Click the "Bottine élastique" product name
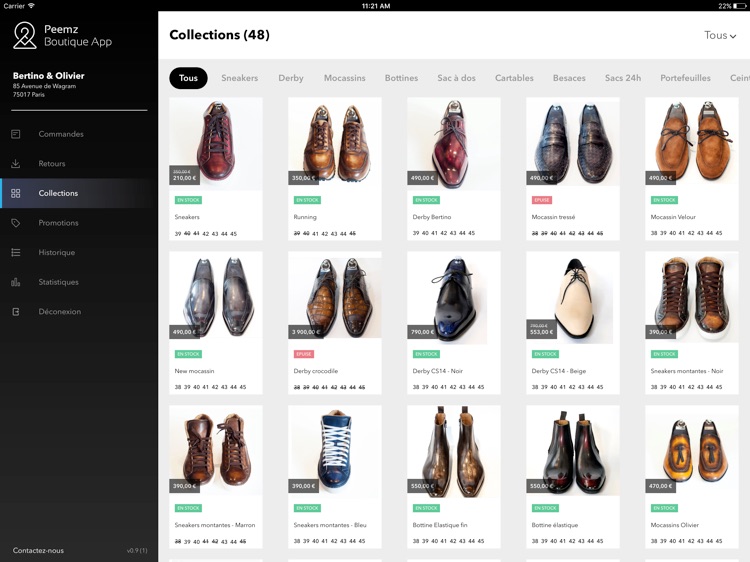Screen dimensions: 750x562 pos(555,525)
